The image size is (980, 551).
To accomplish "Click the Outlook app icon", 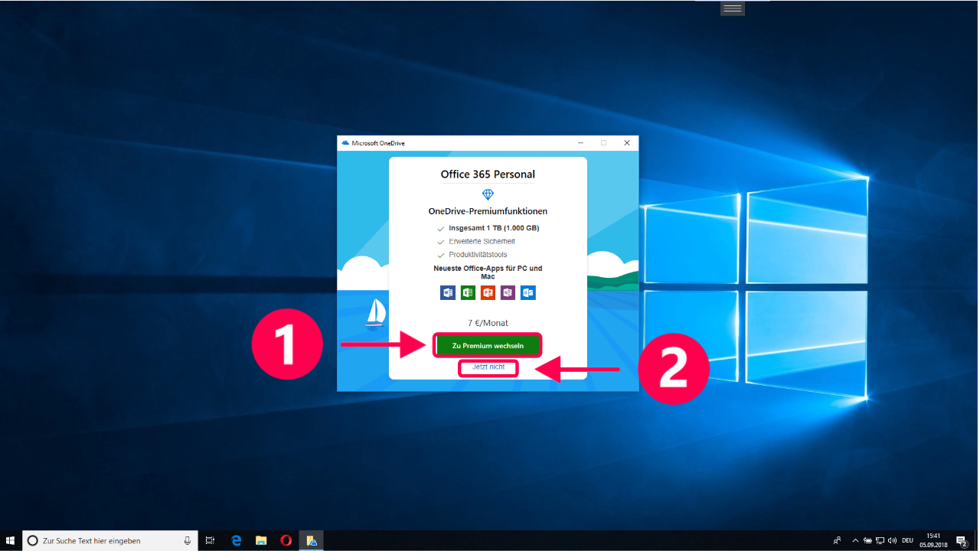I will pyautogui.click(x=528, y=292).
